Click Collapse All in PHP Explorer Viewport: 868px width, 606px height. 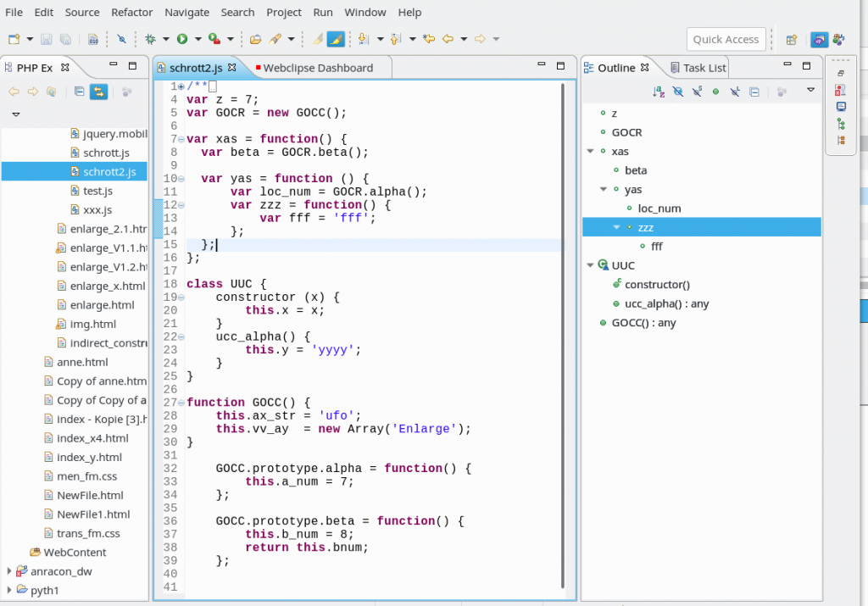[79, 92]
